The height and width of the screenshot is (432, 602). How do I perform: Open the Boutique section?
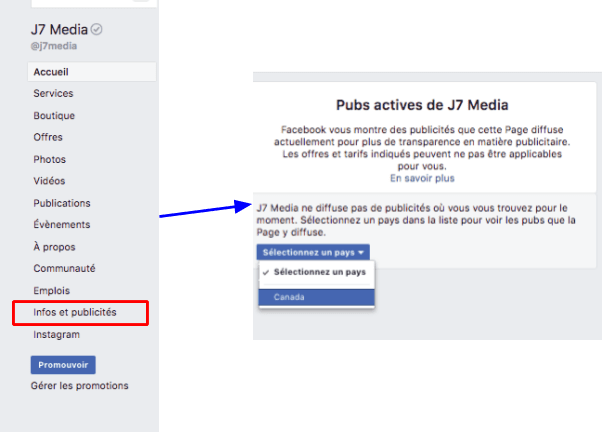click(54, 116)
